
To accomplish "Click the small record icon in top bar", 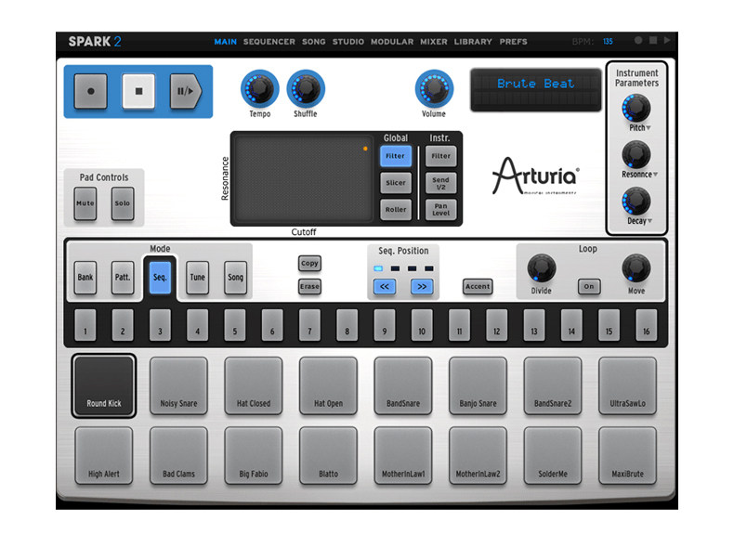I will click(x=638, y=40).
